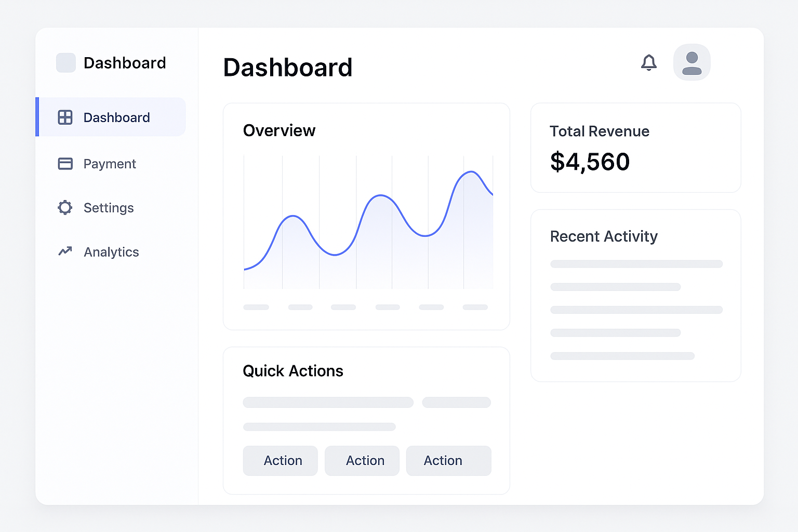798x532 pixels.
Task: Click the large Dashboard page title
Action: (288, 68)
